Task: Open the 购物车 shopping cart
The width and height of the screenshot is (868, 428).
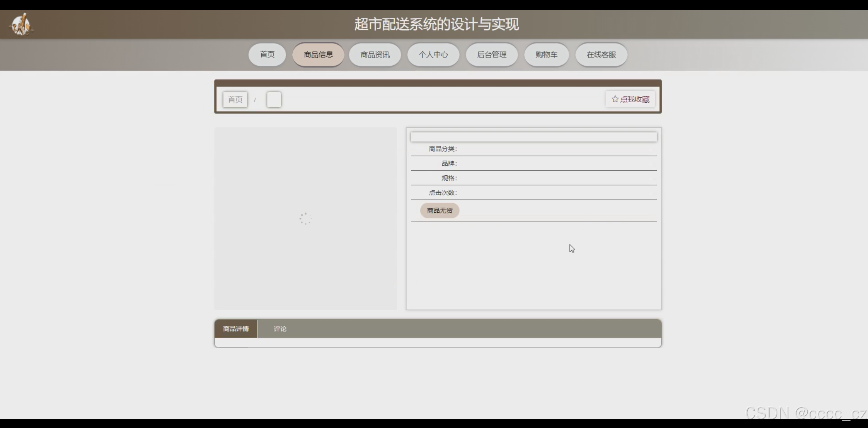Action: pyautogui.click(x=546, y=55)
